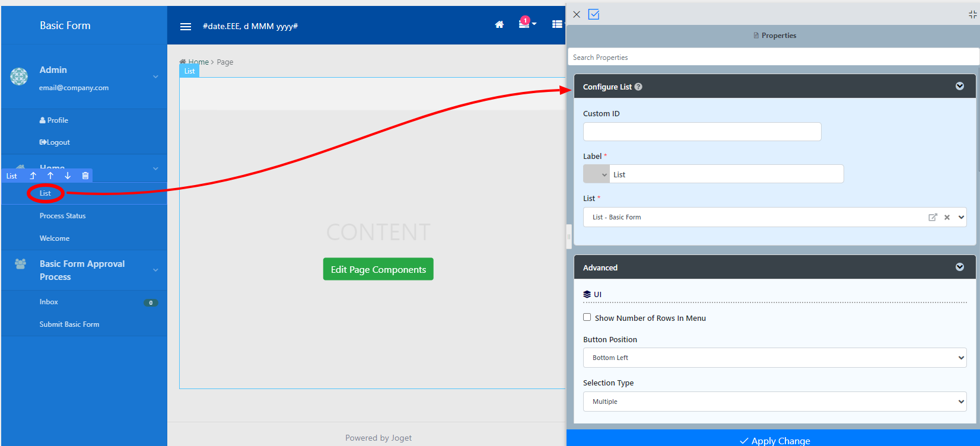
Task: Click the help icon beside Configure List
Action: (638, 87)
